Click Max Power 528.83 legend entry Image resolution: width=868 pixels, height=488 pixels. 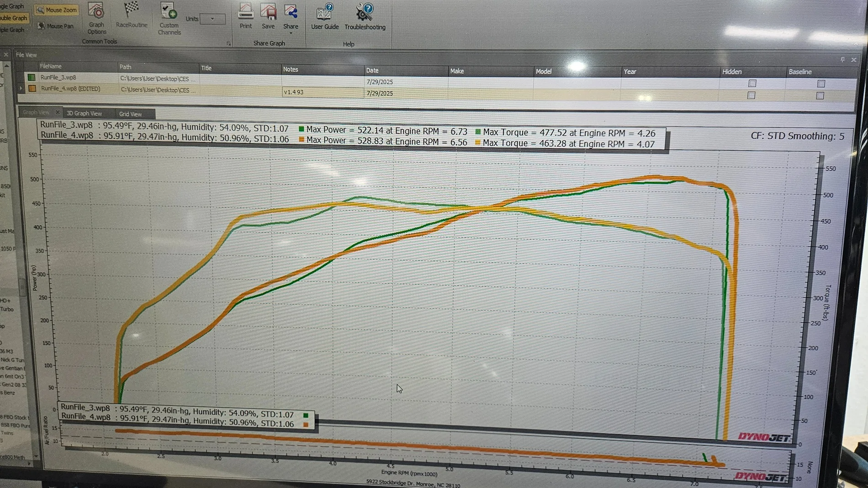pos(383,142)
